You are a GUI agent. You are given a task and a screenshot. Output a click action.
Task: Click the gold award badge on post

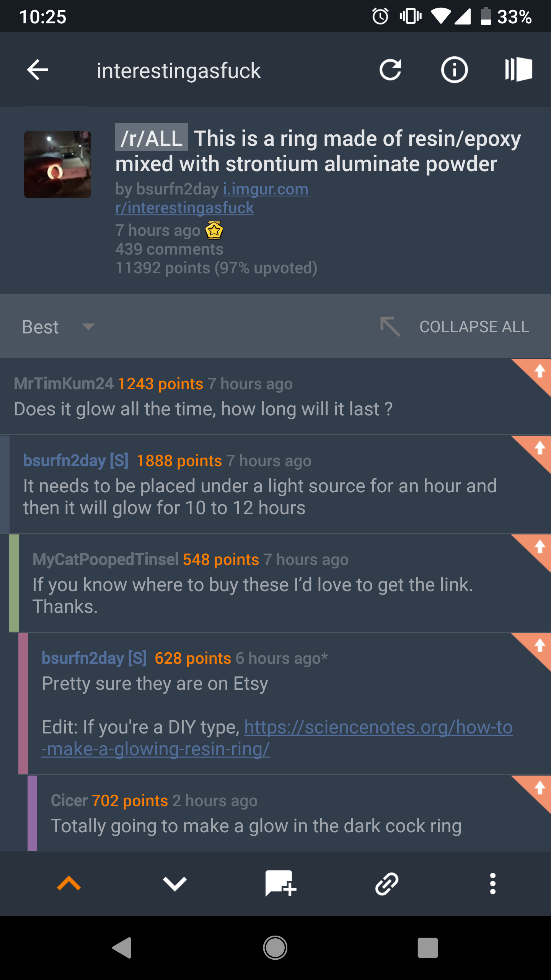point(214,230)
